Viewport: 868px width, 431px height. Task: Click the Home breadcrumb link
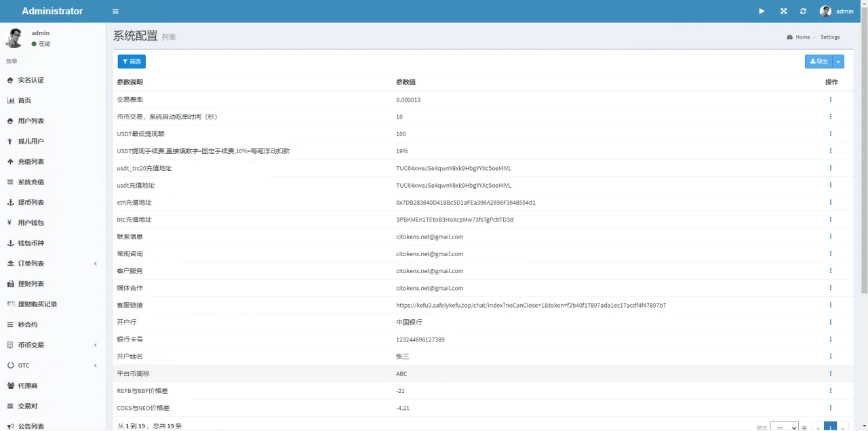[802, 37]
